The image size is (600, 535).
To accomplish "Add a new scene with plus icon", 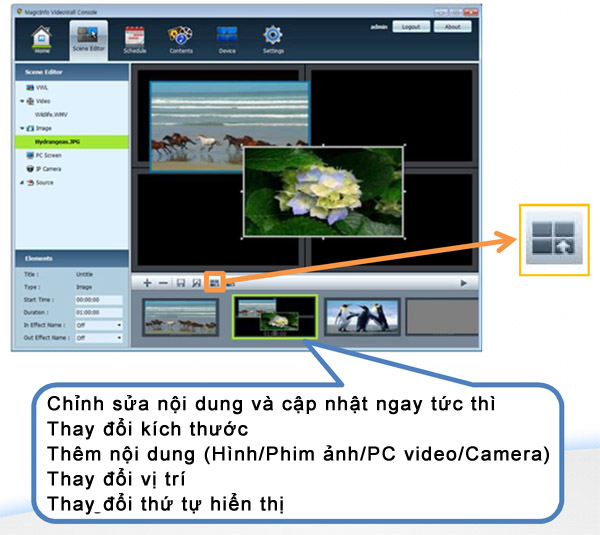I will (148, 283).
